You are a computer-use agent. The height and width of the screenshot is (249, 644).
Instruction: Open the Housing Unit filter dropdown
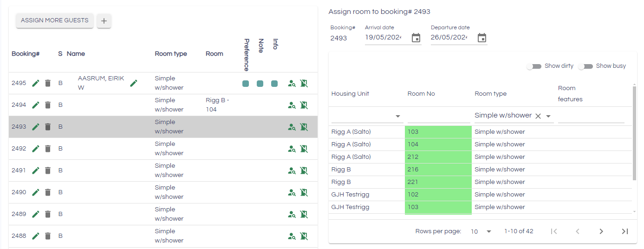coord(398,116)
